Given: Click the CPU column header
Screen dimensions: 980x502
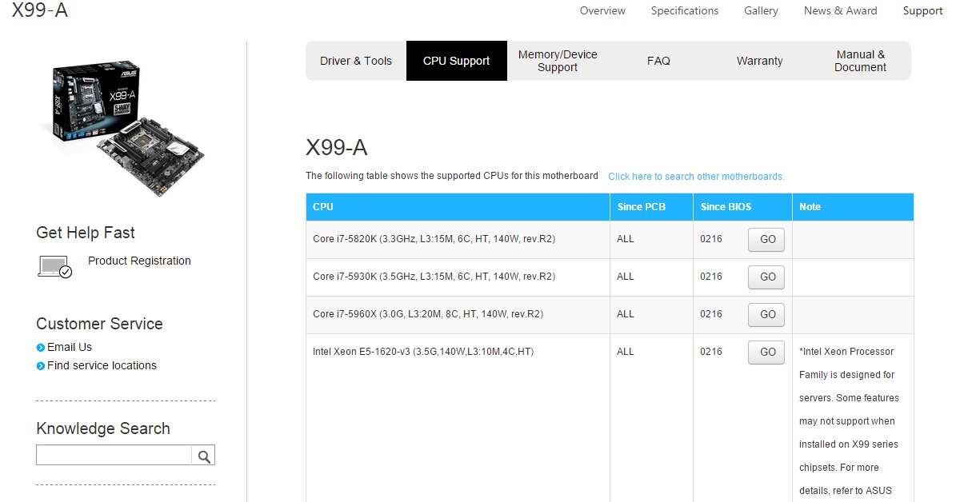Looking at the screenshot, I should click(x=458, y=207).
